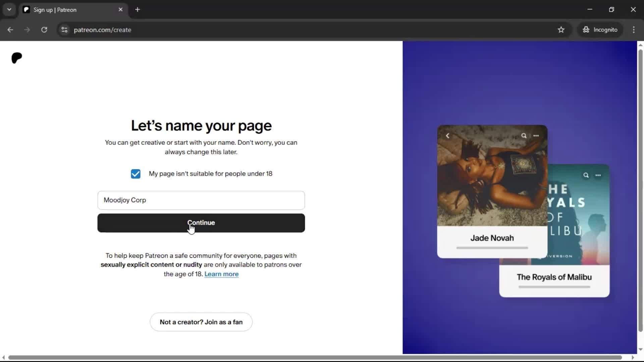Screen dimensions: 644x362
Task: Click into the Moodjoy Corp page name field
Action: 201,200
